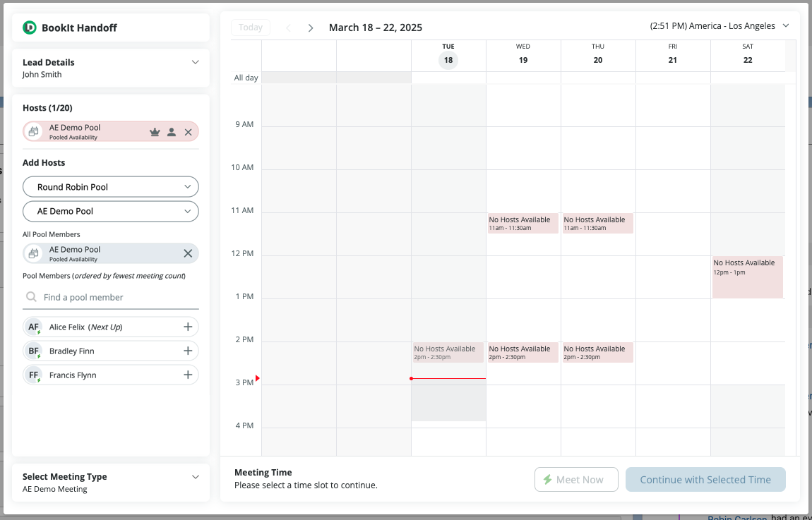Click Continue with Selected Time button
The width and height of the screenshot is (812, 520).
click(x=705, y=480)
